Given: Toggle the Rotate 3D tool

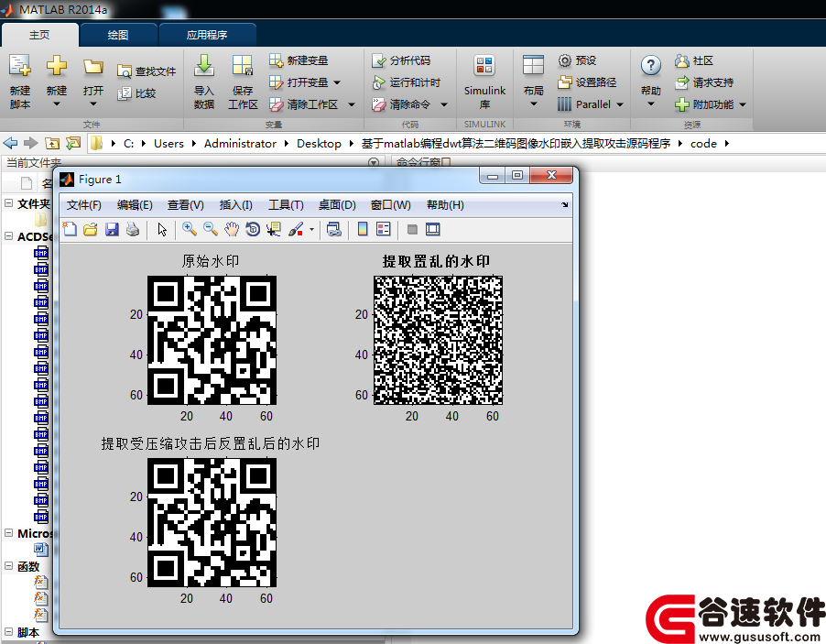Looking at the screenshot, I should [x=253, y=229].
